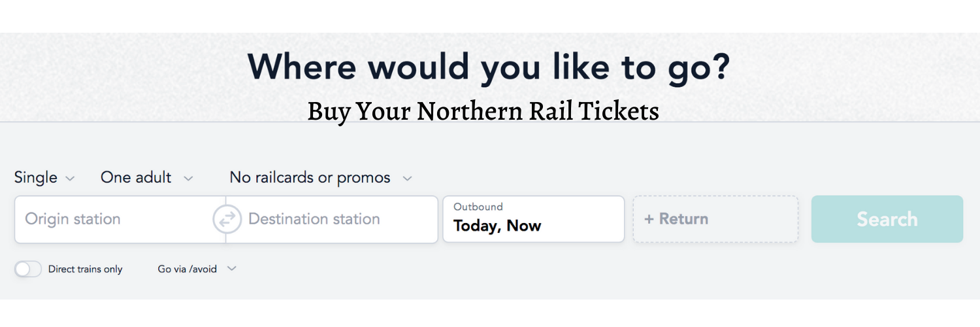Expand the No railcards or promos selector
Viewport: 980px width, 327px height.
(x=321, y=177)
